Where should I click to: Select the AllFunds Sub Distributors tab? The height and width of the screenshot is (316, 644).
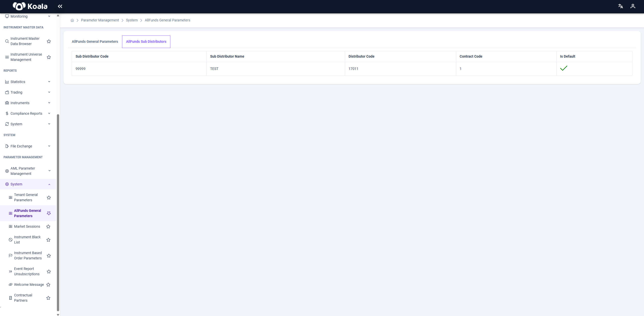(x=146, y=42)
